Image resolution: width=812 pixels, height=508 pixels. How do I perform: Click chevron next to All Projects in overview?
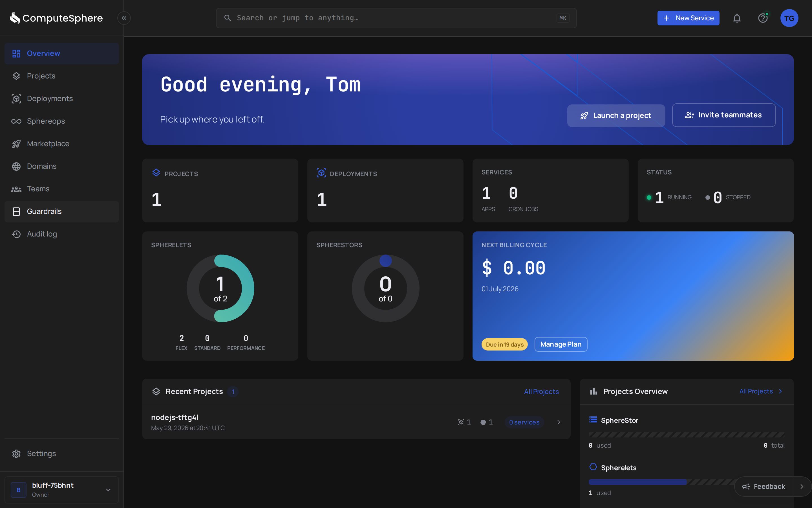coord(780,391)
